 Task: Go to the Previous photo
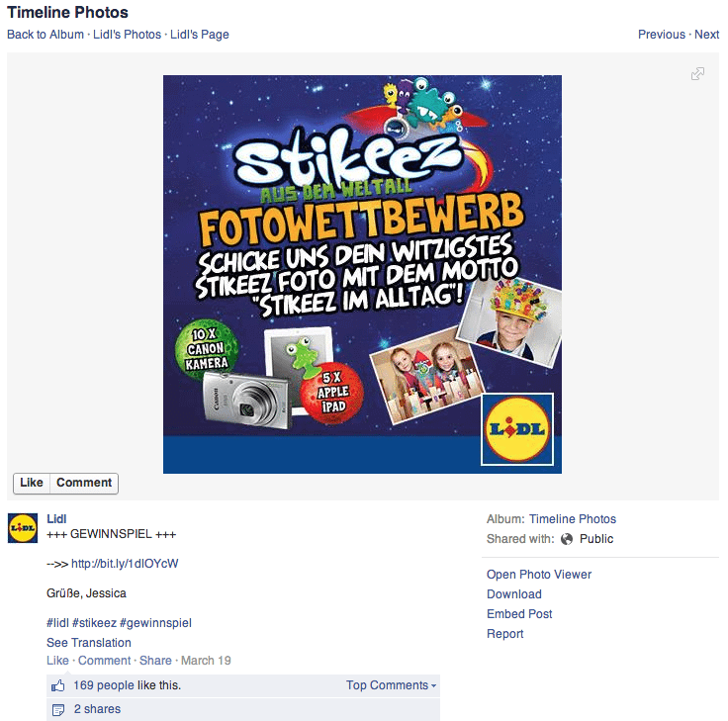tap(661, 35)
